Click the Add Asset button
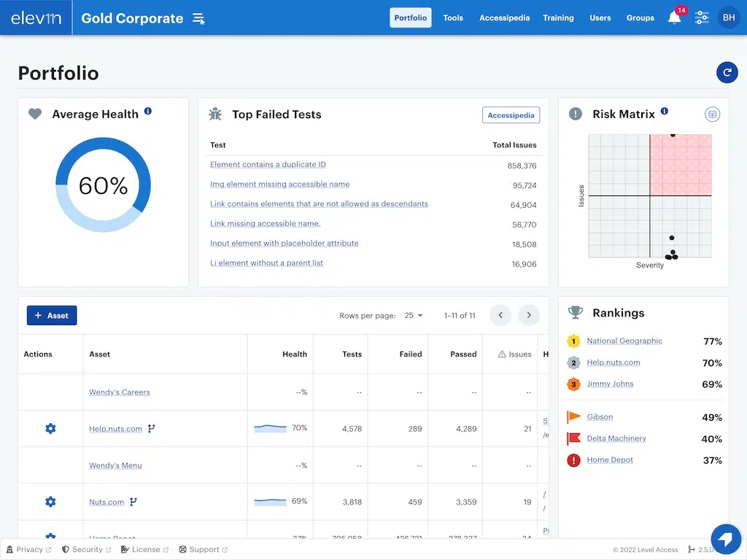 click(x=52, y=315)
